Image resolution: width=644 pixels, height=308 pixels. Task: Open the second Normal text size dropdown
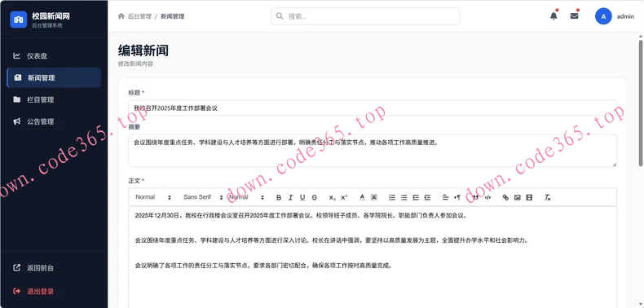[246, 197]
